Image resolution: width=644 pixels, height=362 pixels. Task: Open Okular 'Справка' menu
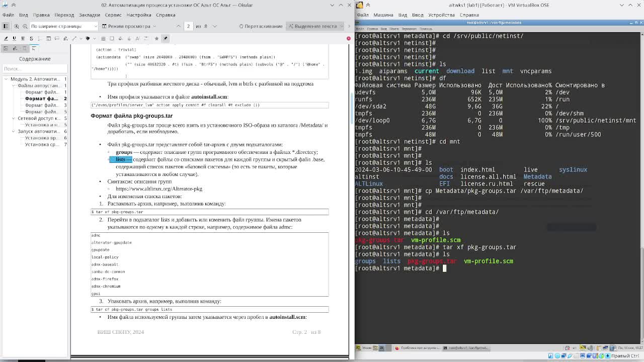click(166, 15)
